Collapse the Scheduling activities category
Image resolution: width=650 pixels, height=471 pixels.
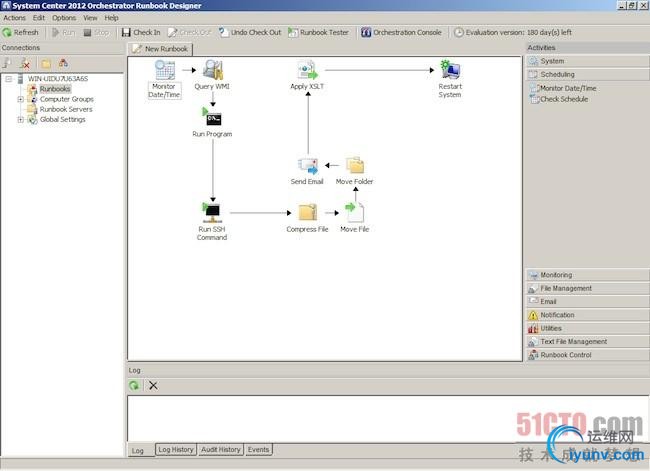[587, 74]
